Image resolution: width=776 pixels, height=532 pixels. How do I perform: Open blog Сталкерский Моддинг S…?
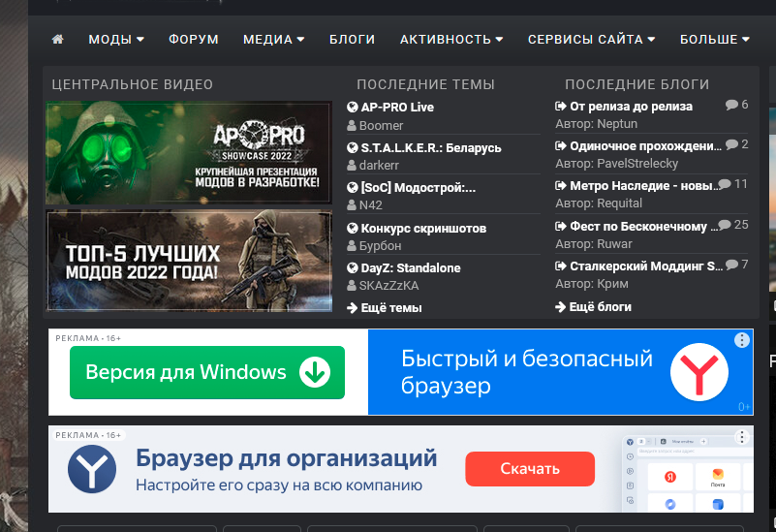646,266
